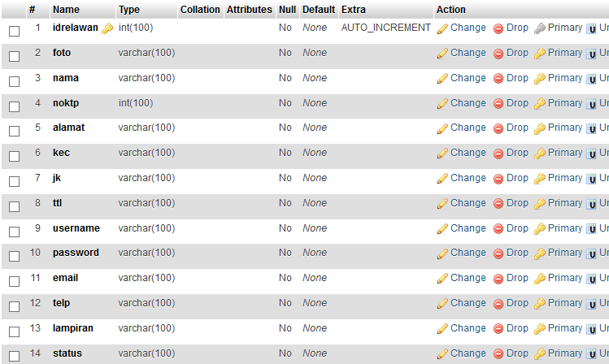609x364 pixels.
Task: Click Drop link for lampiran column
Action: pyautogui.click(x=516, y=328)
